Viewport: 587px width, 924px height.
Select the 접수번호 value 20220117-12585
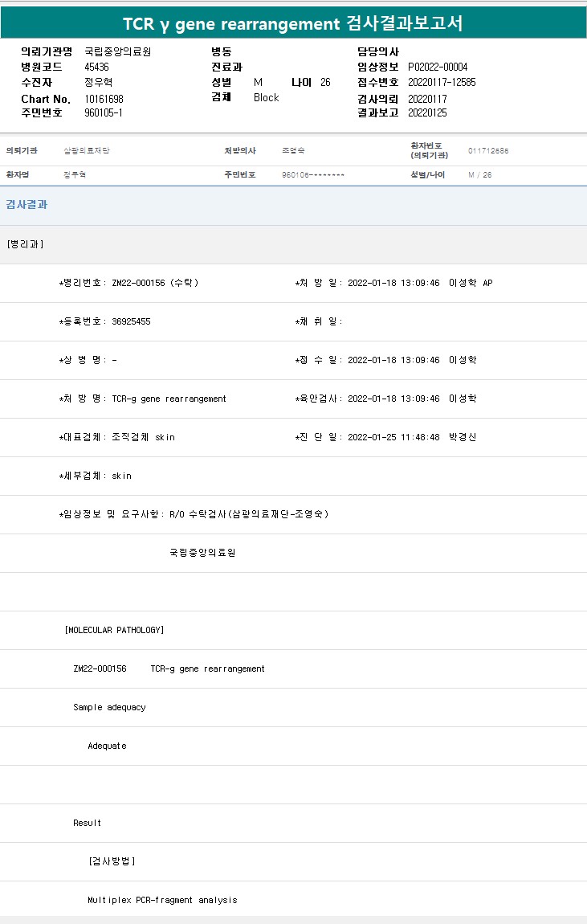442,83
